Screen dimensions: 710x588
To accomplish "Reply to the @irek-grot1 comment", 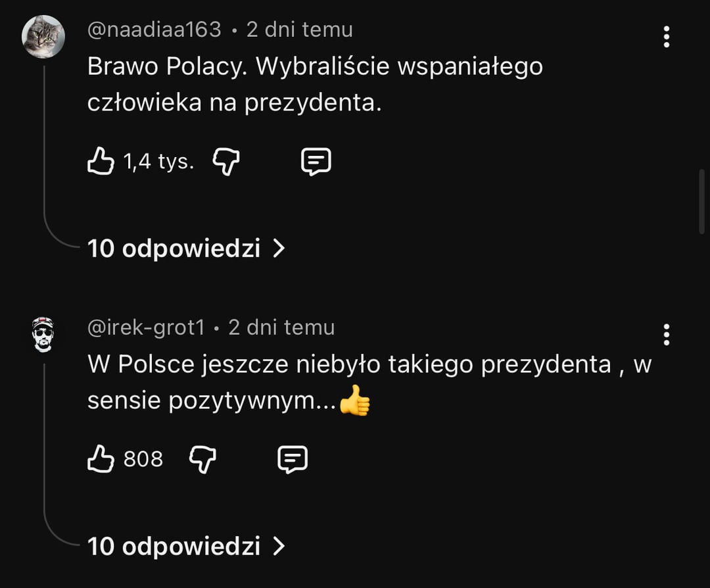I will tap(293, 459).
